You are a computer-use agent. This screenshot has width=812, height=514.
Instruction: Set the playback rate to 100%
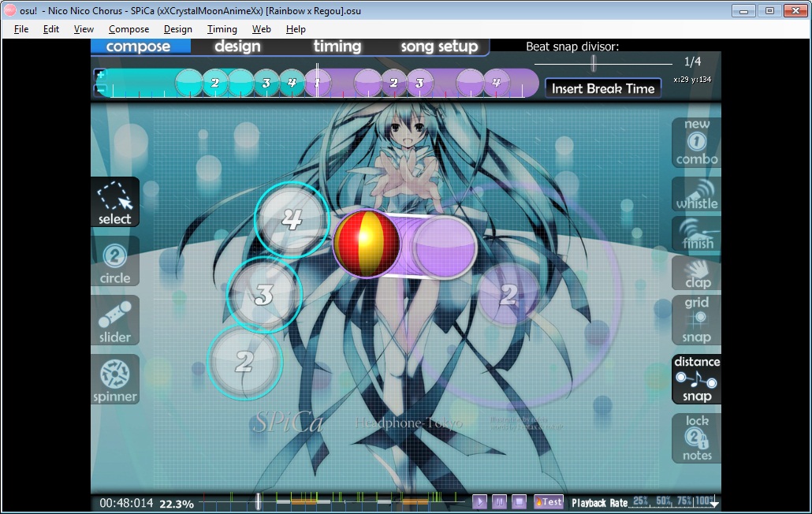click(x=704, y=501)
